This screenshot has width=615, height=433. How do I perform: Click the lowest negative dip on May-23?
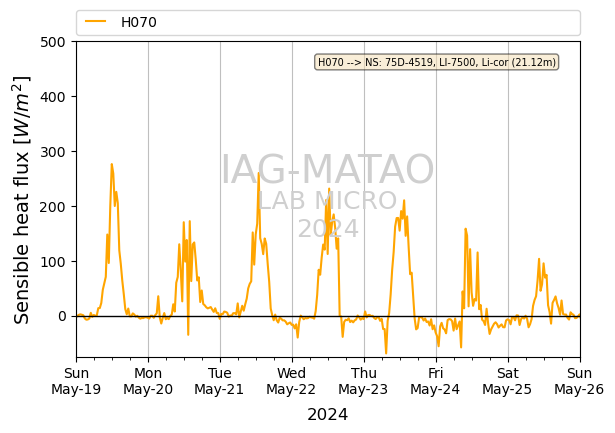(x=386, y=353)
